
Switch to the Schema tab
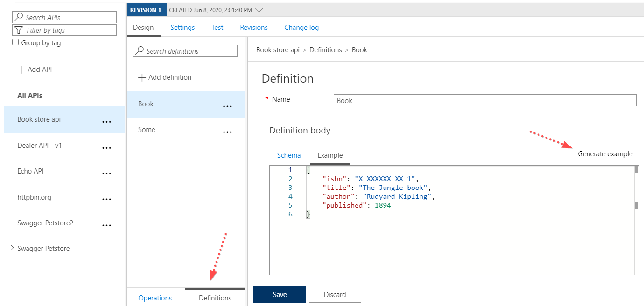288,155
